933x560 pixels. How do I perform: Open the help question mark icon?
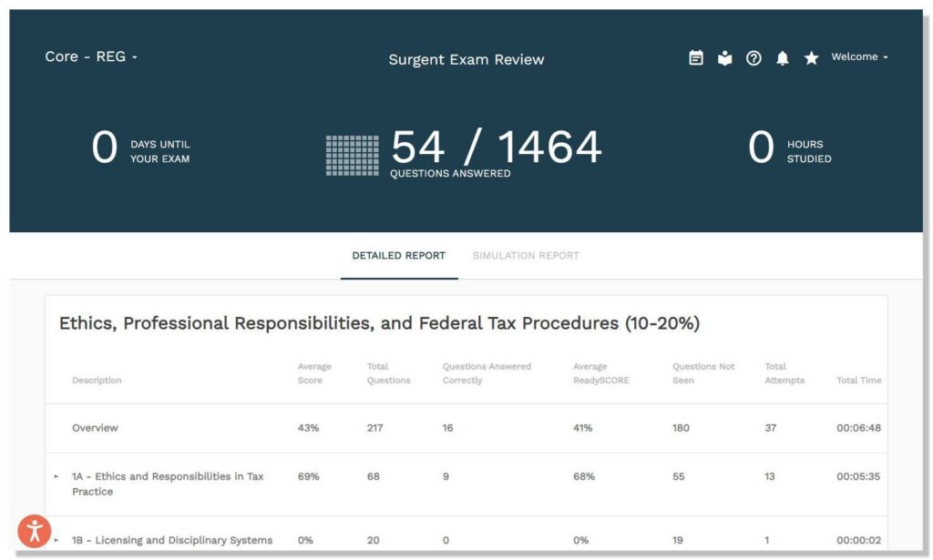[754, 58]
